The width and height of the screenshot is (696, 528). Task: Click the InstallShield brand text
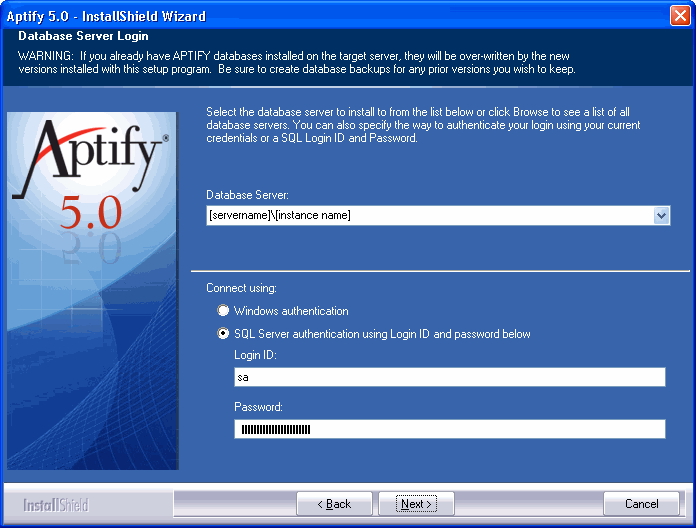[x=56, y=505]
